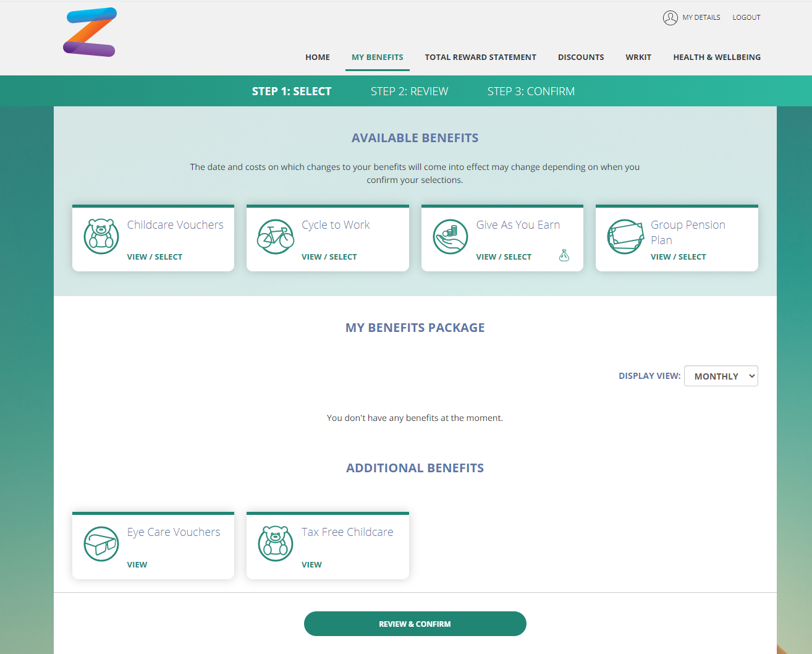Click View / Select under Group Pension Plan
The image size is (812, 654).
pyautogui.click(x=679, y=257)
